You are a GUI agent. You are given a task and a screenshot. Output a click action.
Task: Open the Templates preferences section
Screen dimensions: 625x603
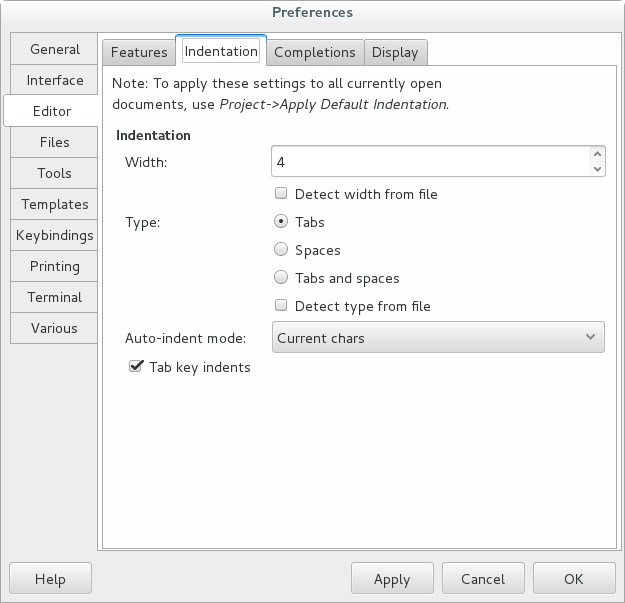click(x=55, y=204)
